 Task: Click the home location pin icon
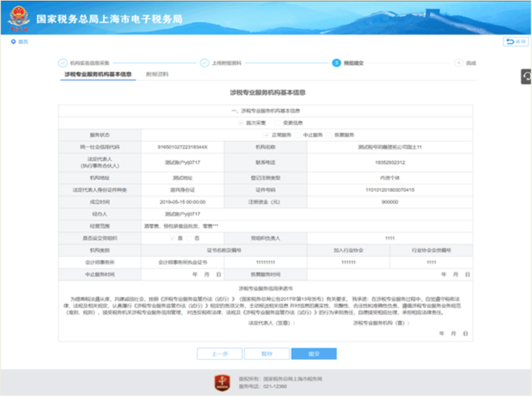13,42
